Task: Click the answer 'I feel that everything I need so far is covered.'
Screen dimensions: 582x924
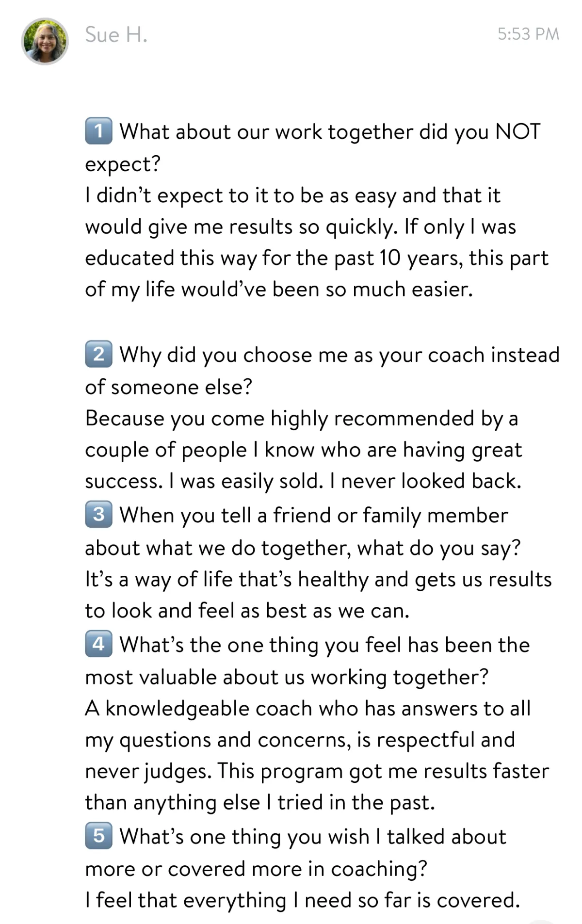Action: pos(303,900)
